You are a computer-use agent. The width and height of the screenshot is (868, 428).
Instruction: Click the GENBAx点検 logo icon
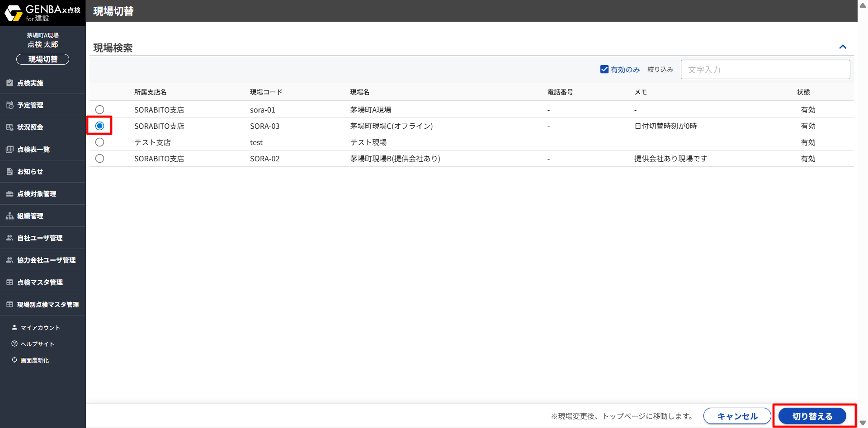point(14,13)
